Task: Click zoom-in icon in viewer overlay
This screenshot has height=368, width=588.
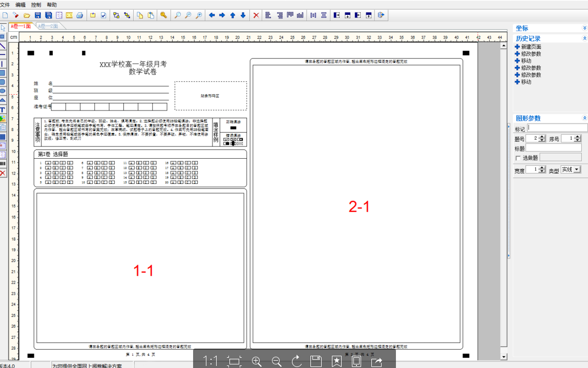Action: coord(257,361)
